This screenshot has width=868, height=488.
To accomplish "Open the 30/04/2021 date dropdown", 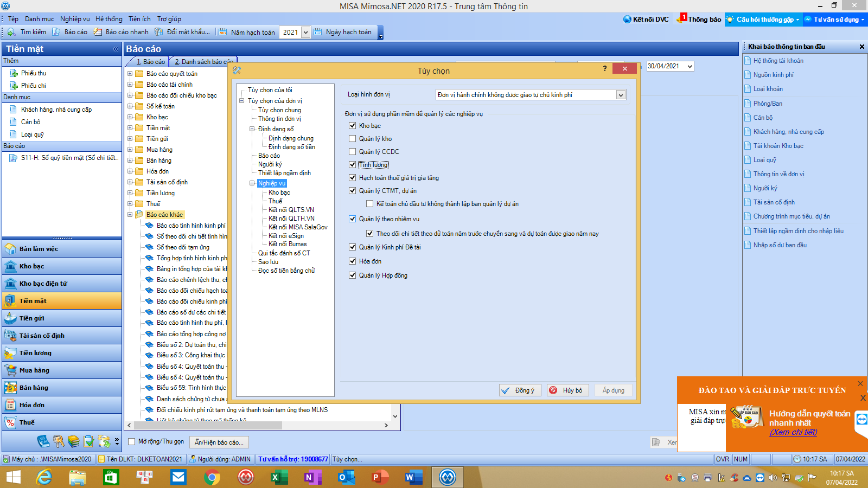I will (690, 66).
